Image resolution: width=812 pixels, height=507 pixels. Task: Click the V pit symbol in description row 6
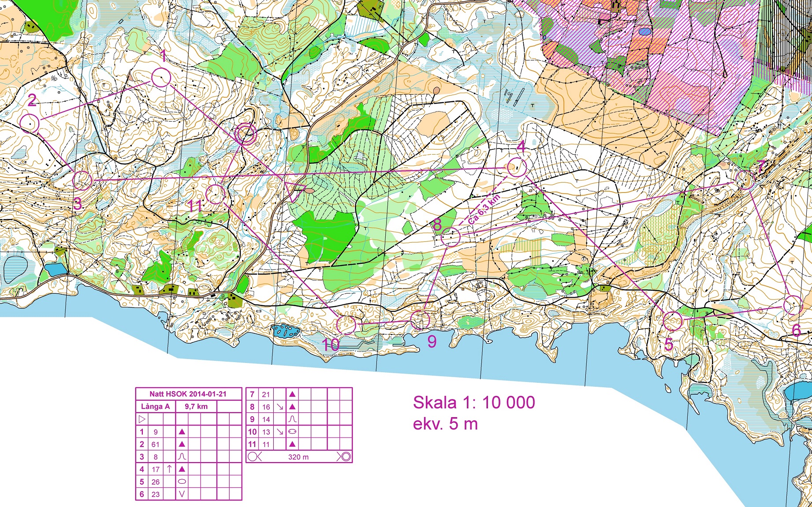(182, 494)
